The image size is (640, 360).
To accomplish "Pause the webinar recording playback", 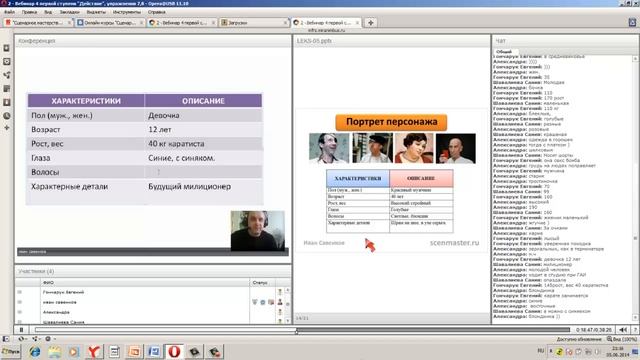I will click(21, 329).
